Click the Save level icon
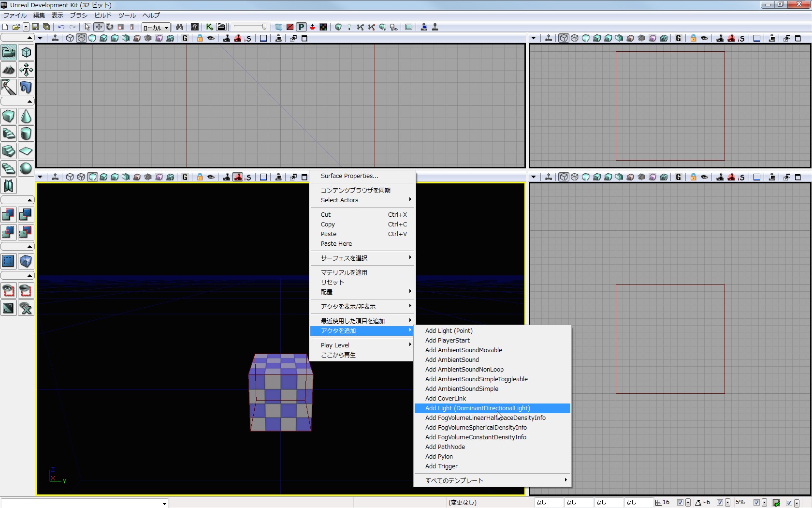 [35, 27]
